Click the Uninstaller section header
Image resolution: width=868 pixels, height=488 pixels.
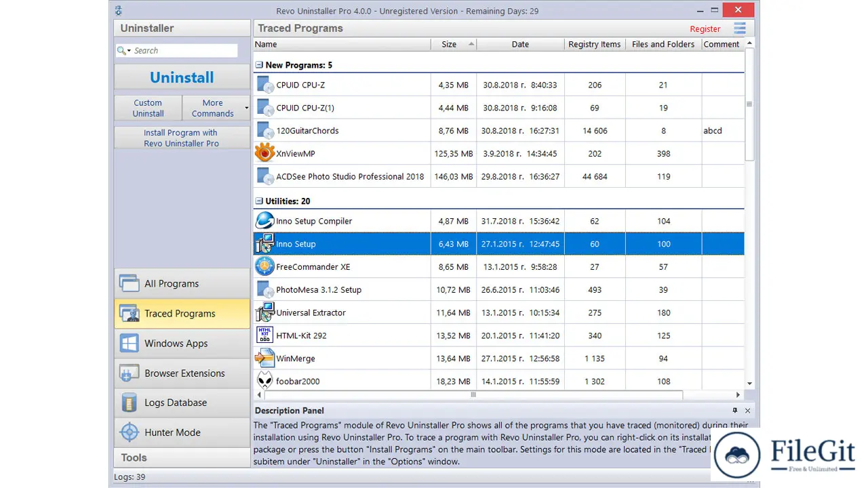(182, 28)
